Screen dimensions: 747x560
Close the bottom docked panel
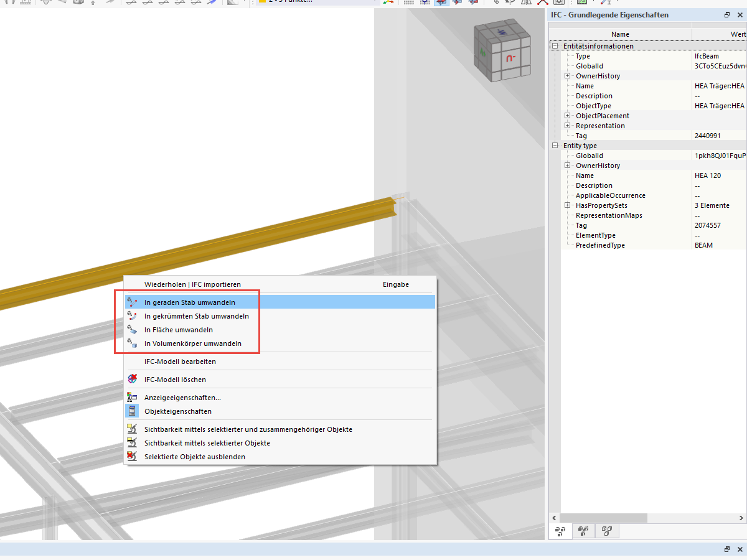tap(740, 549)
